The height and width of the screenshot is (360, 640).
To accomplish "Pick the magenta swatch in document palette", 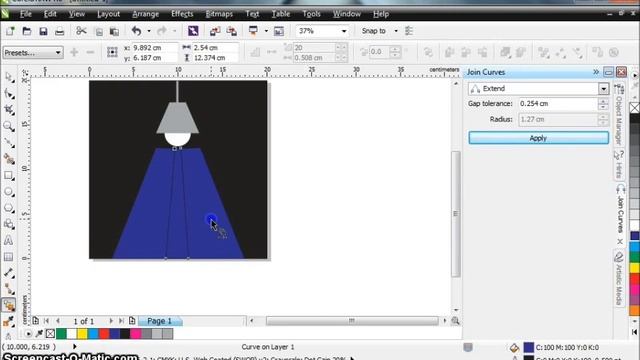I will (136, 334).
